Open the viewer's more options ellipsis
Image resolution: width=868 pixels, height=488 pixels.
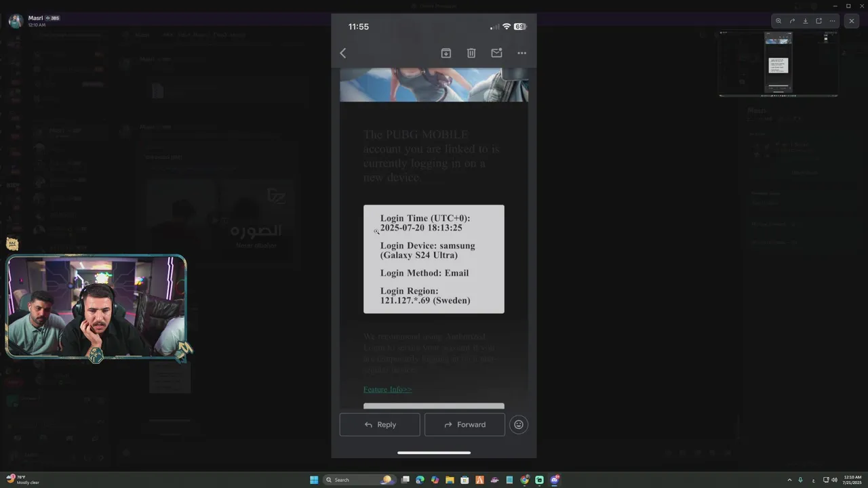(832, 21)
